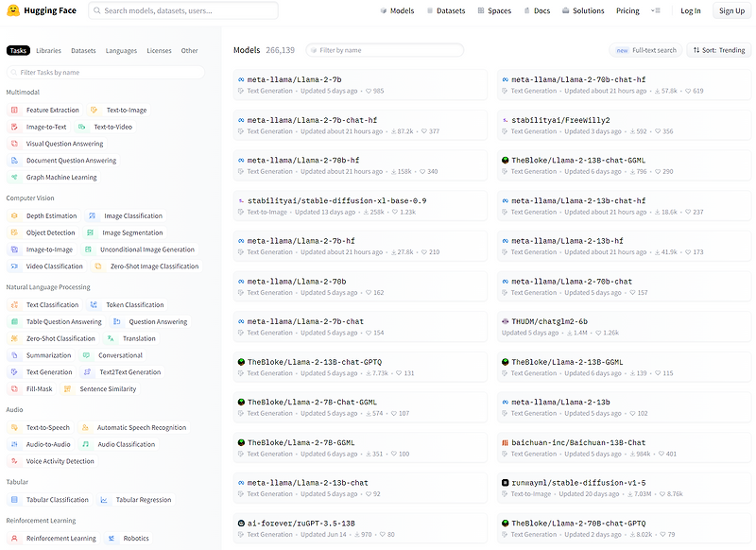
Task: Choose the Reinforcement Learning task icon
Action: coord(14,539)
